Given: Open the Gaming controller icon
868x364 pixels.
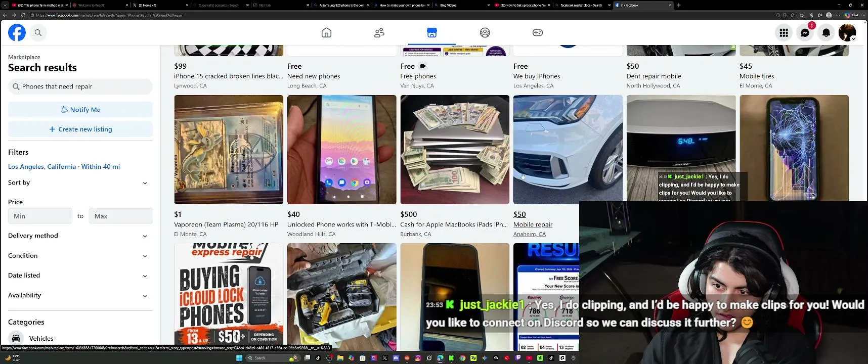Looking at the screenshot, I should coord(538,33).
